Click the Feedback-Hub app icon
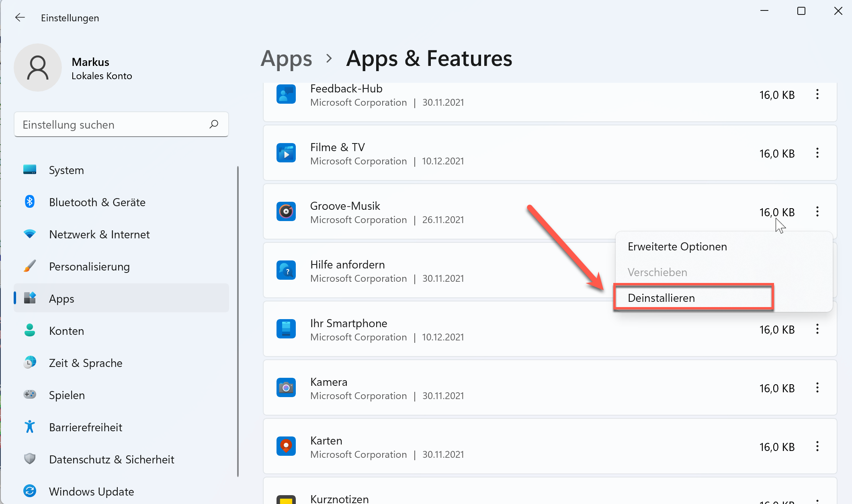Screen dimensions: 852x504 (286, 94)
